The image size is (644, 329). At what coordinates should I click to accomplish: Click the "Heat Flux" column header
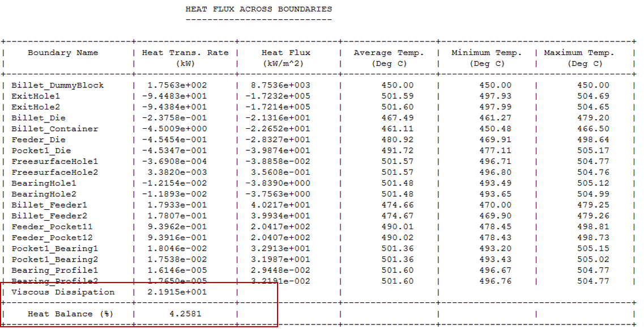click(x=286, y=53)
